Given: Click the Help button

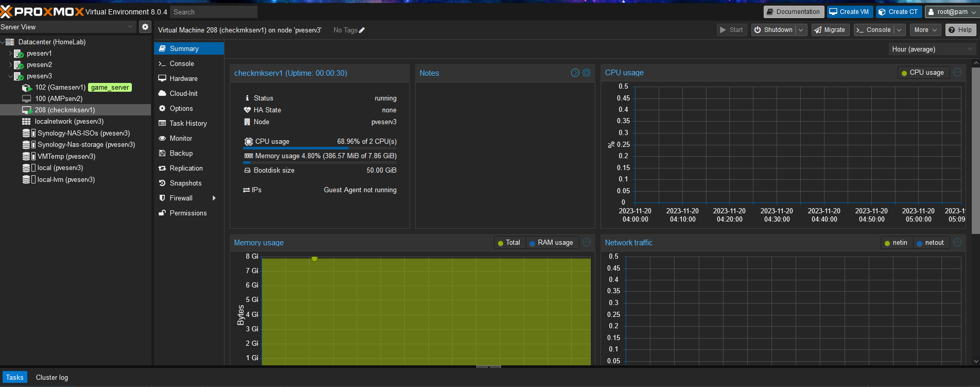Looking at the screenshot, I should (x=960, y=30).
